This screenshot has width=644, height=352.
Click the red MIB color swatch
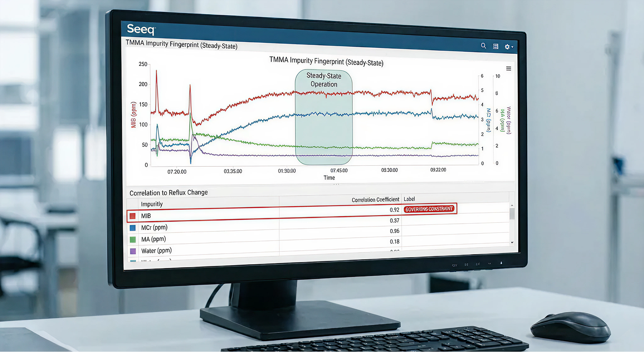tap(132, 216)
